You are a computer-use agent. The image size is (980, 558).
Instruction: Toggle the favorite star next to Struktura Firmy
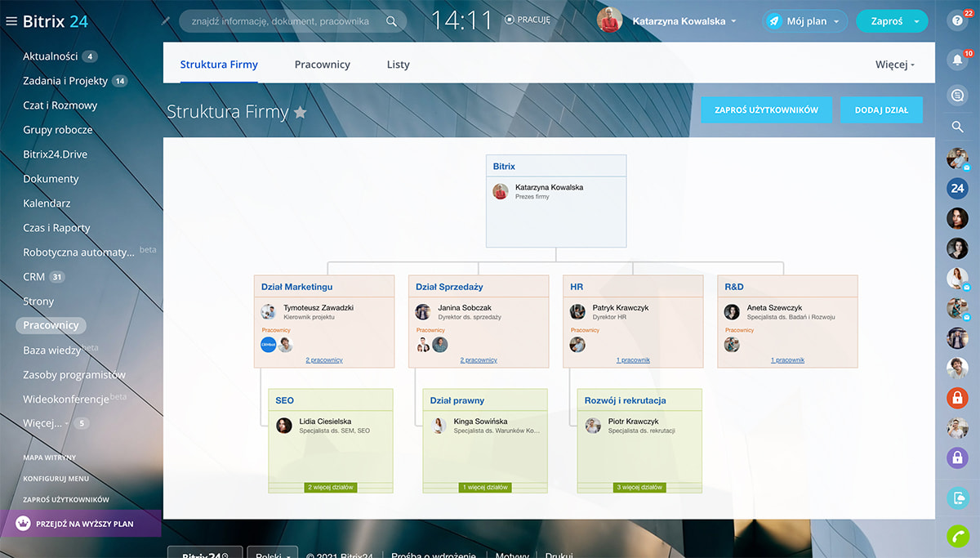pyautogui.click(x=301, y=112)
